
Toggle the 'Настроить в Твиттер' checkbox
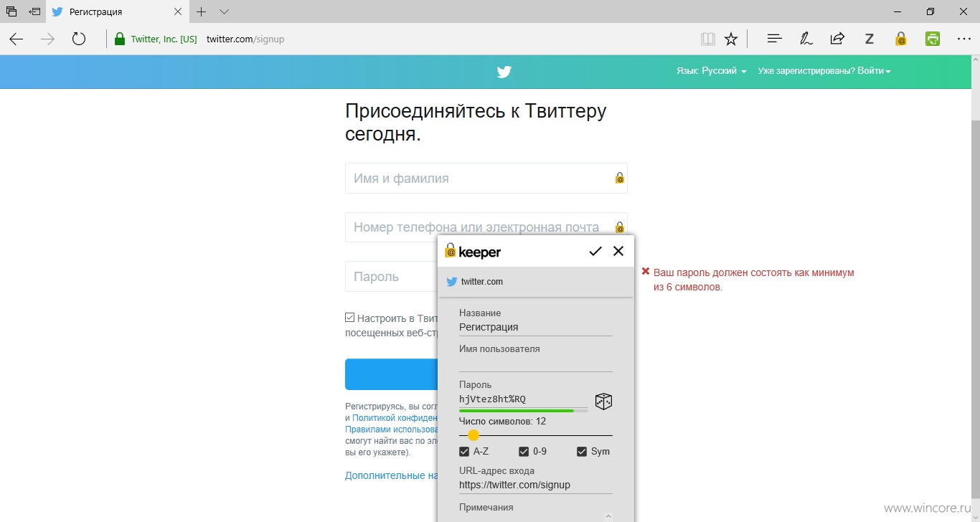click(350, 318)
